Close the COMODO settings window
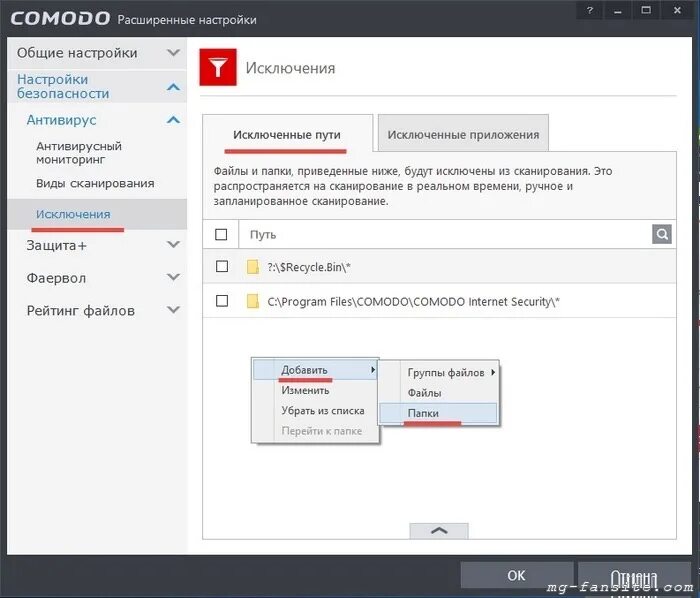700x598 pixels. pyautogui.click(x=677, y=10)
